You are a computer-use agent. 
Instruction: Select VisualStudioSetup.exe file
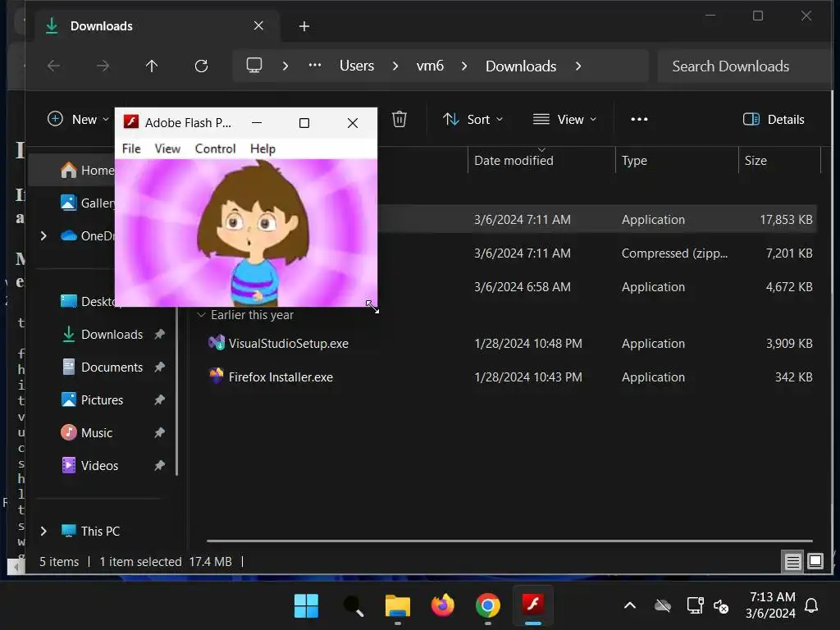coord(288,344)
